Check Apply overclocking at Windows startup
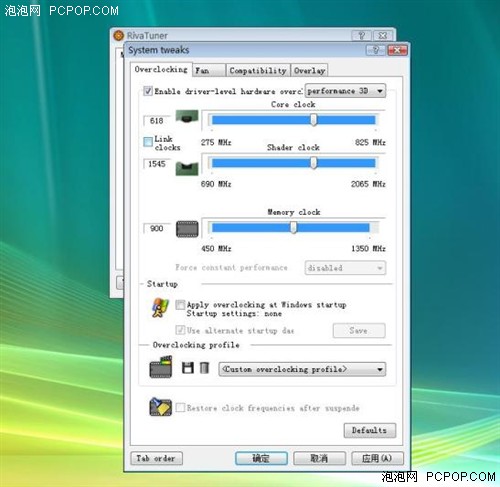The image size is (500, 487). (x=180, y=305)
